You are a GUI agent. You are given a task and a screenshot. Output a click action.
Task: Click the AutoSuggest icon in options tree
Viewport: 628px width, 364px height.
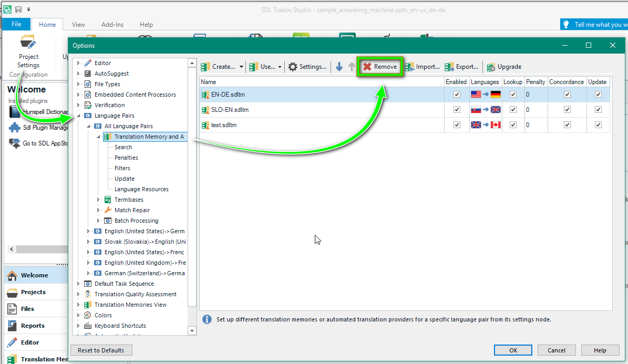pyautogui.click(x=88, y=74)
